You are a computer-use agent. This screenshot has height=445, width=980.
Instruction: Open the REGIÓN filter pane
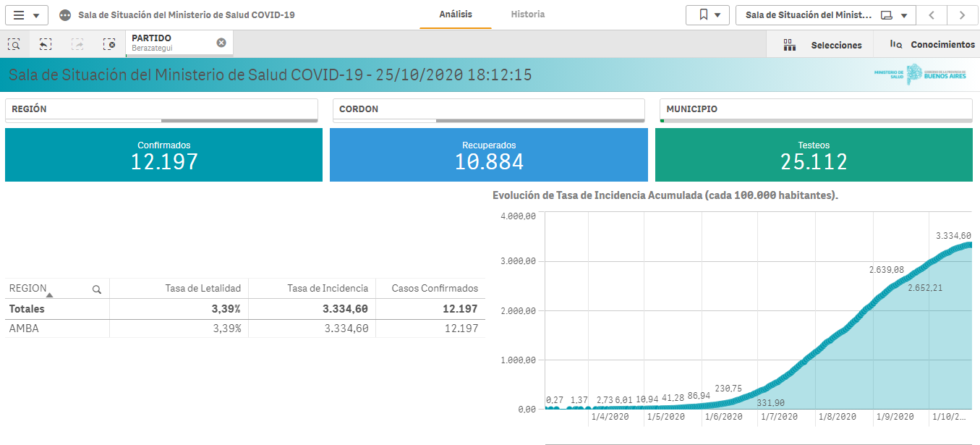(161, 109)
